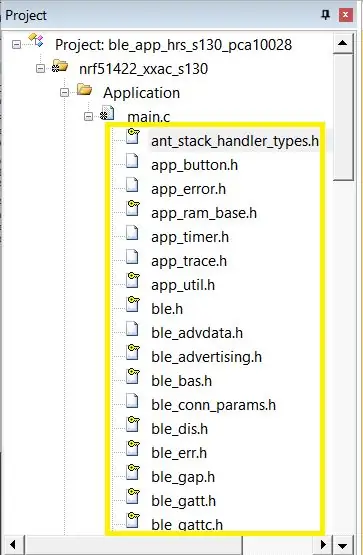Click the key file icon for ble_advertising.h

[x=133, y=352]
